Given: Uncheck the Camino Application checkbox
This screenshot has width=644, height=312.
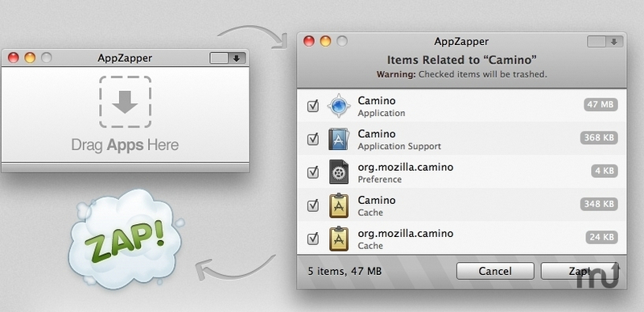Looking at the screenshot, I should point(313,106).
